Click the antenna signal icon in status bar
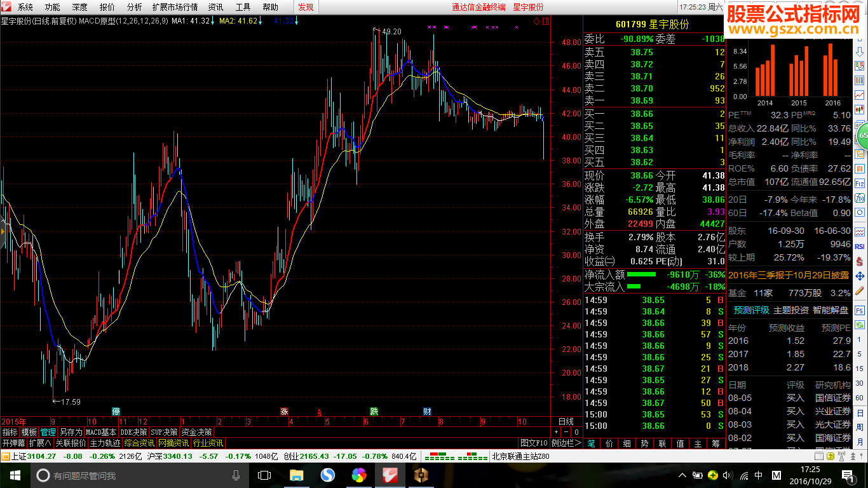Viewport: 868px width, 488px height. 841,456
